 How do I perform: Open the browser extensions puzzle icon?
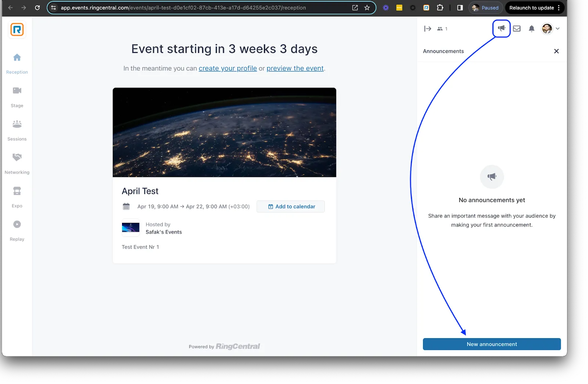[440, 8]
